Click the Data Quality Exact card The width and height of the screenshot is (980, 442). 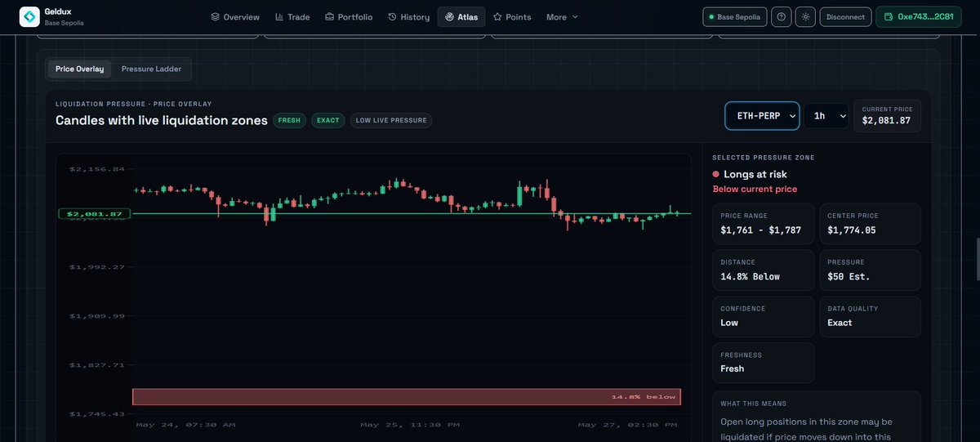(870, 316)
